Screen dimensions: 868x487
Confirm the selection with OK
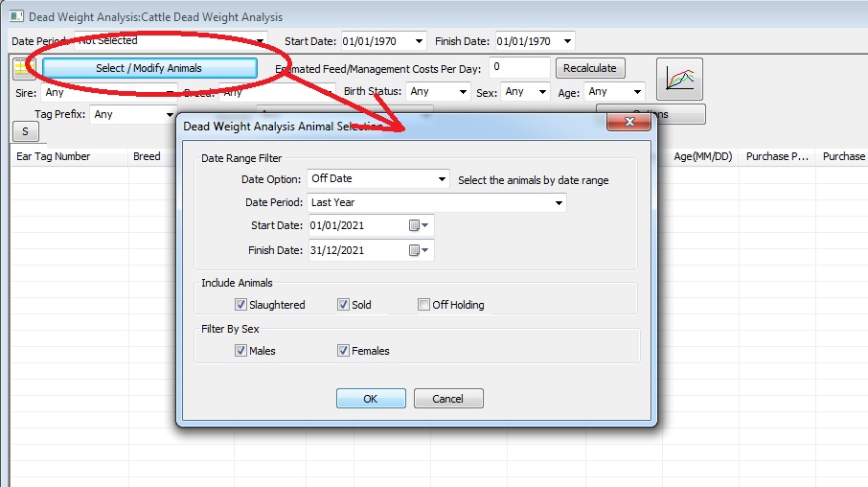(x=371, y=399)
